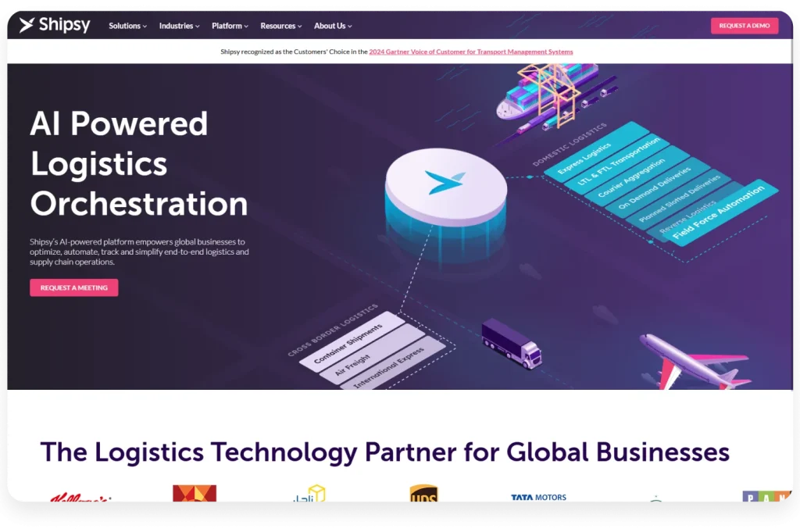Select the LTL & FTL Transportation tile
This screenshot has height=532, width=800.
click(x=617, y=163)
